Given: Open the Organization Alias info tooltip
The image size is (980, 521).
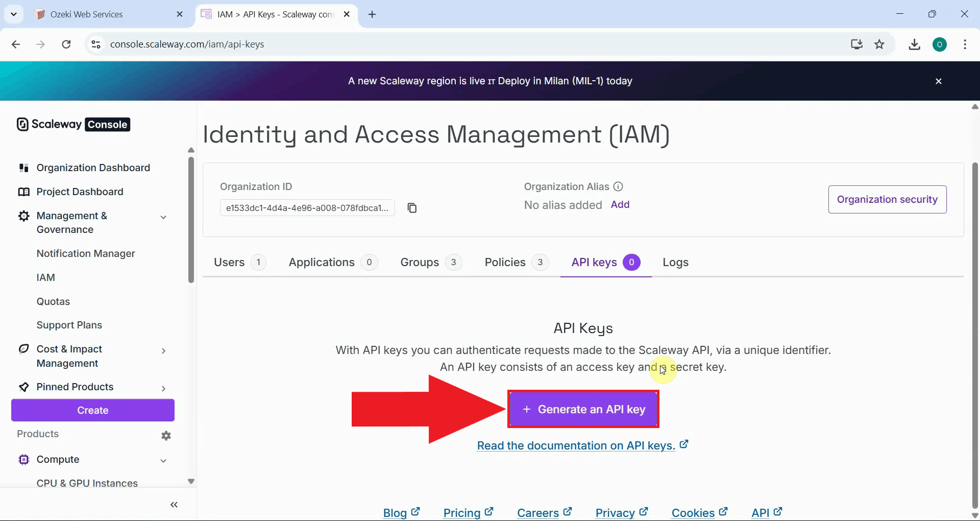Looking at the screenshot, I should click(x=619, y=186).
